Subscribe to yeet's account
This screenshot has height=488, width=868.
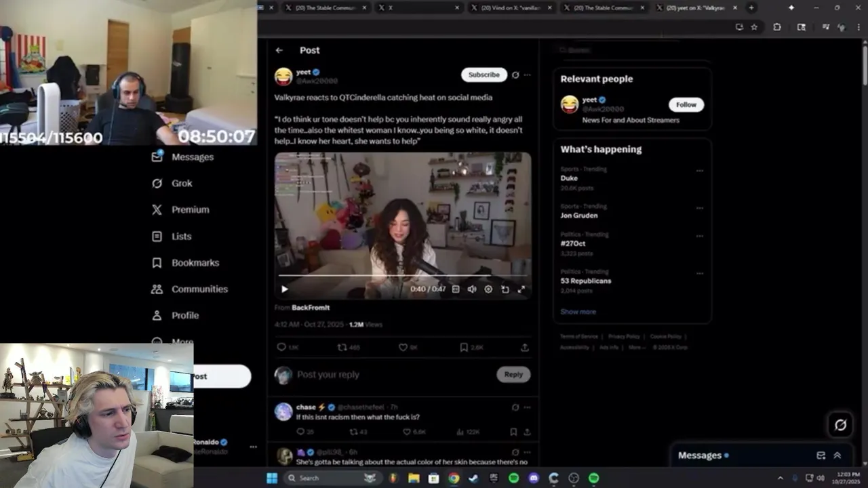[x=484, y=75]
